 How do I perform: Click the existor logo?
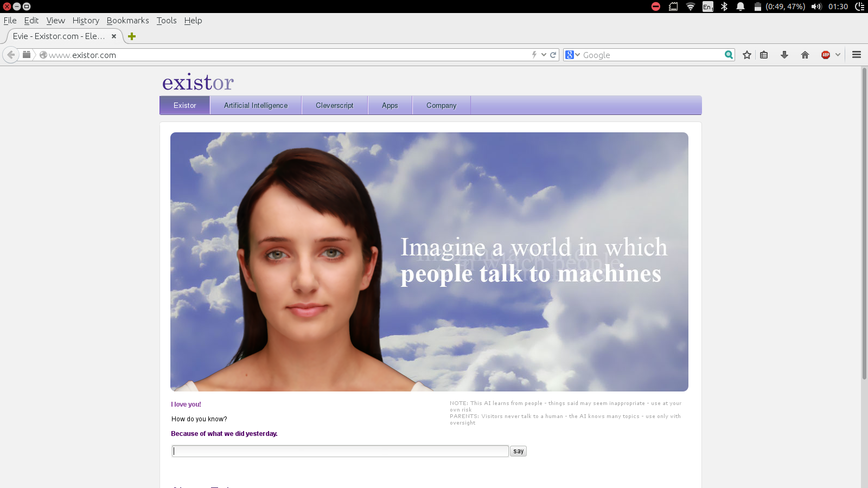[x=198, y=82]
